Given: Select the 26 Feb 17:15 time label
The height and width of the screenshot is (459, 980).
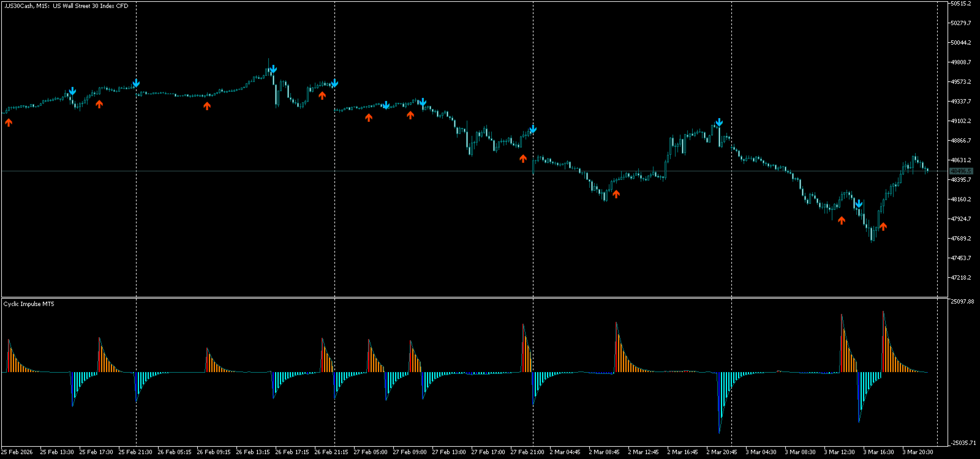Looking at the screenshot, I should (292, 452).
